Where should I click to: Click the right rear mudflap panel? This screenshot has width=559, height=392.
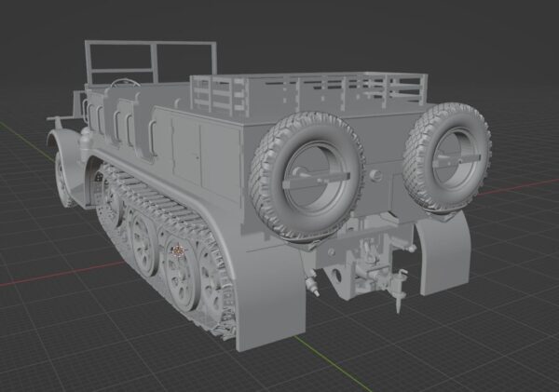pyautogui.click(x=443, y=251)
